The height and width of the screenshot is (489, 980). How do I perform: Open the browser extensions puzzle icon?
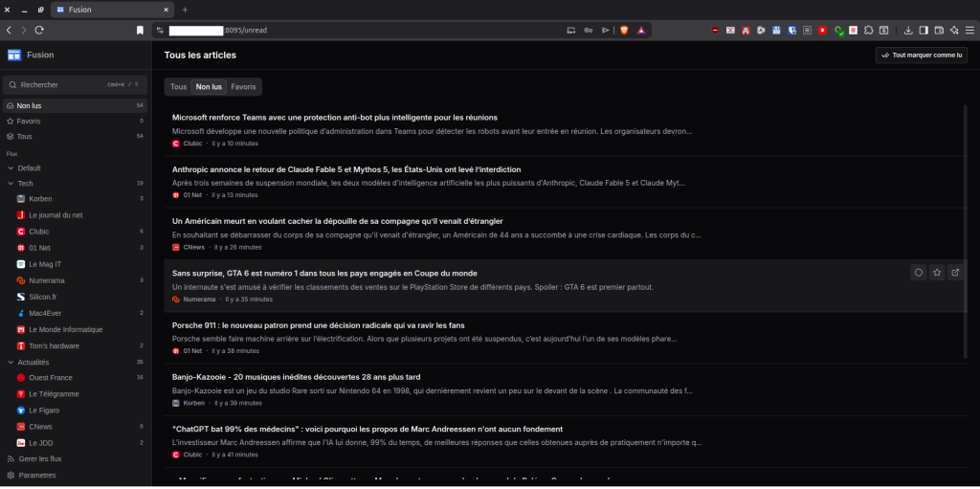[x=869, y=30]
